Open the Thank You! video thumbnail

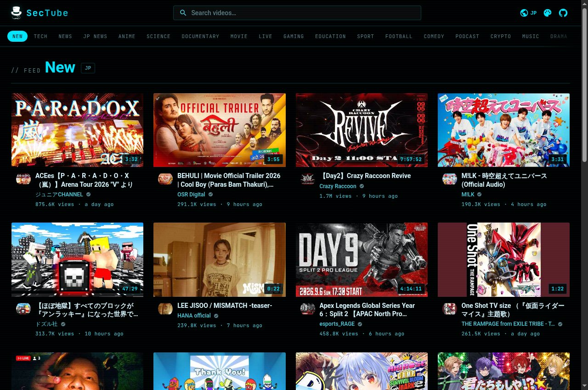click(x=220, y=371)
